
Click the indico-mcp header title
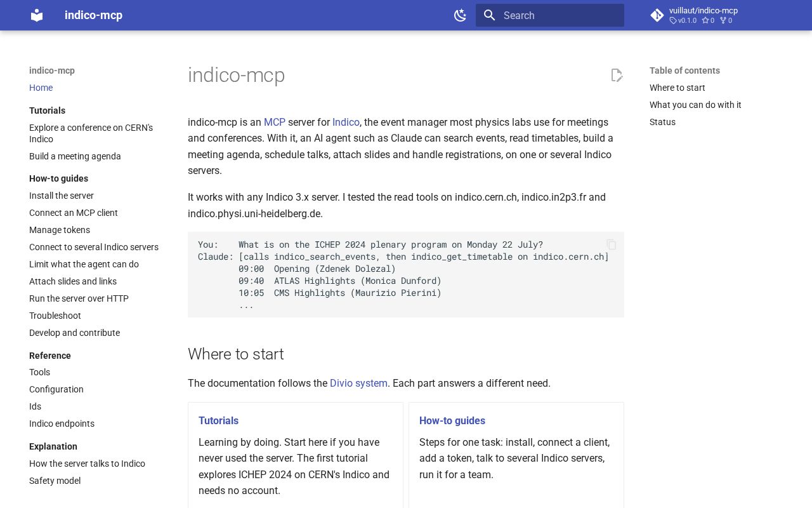tap(93, 15)
